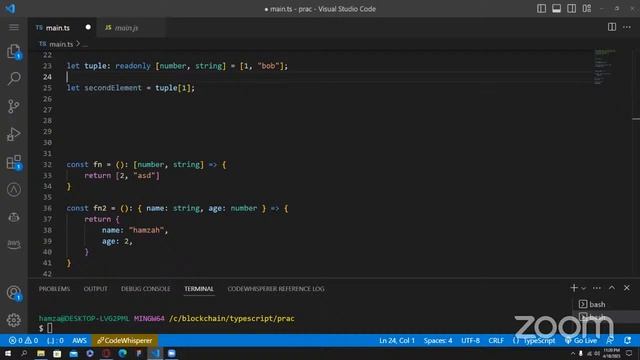
Task: Open the Source Control view
Action: tap(14, 106)
